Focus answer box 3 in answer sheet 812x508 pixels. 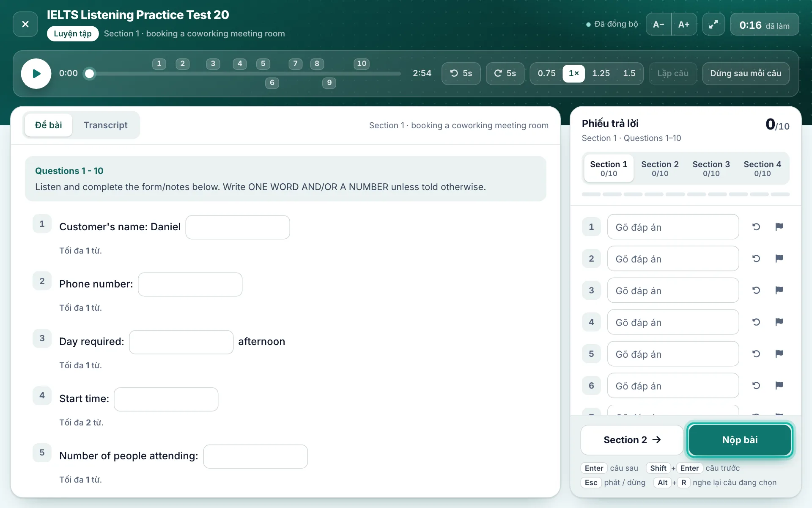673,290
